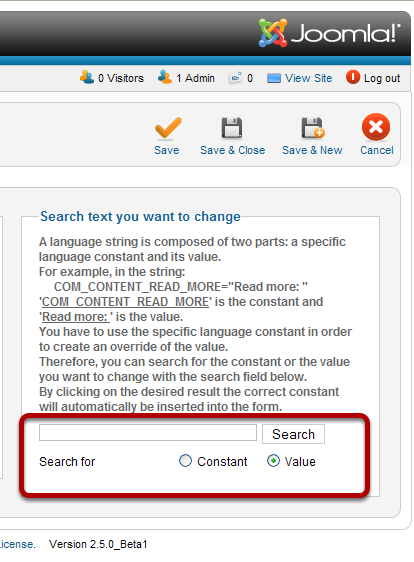Image resolution: width=414 pixels, height=562 pixels.
Task: Open the View Site link
Action: [x=309, y=78]
